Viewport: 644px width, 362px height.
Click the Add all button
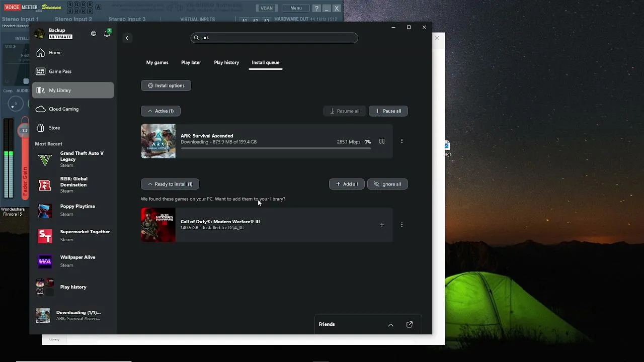(347, 184)
